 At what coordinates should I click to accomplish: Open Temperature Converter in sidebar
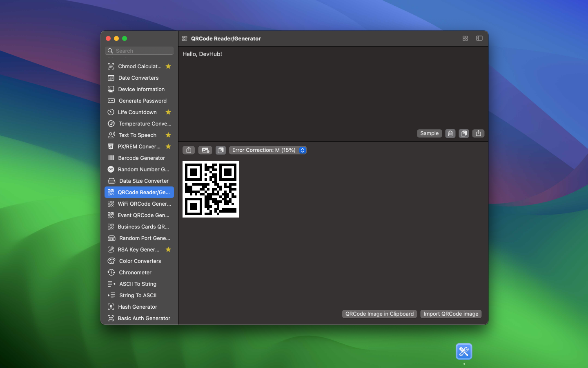point(139,123)
